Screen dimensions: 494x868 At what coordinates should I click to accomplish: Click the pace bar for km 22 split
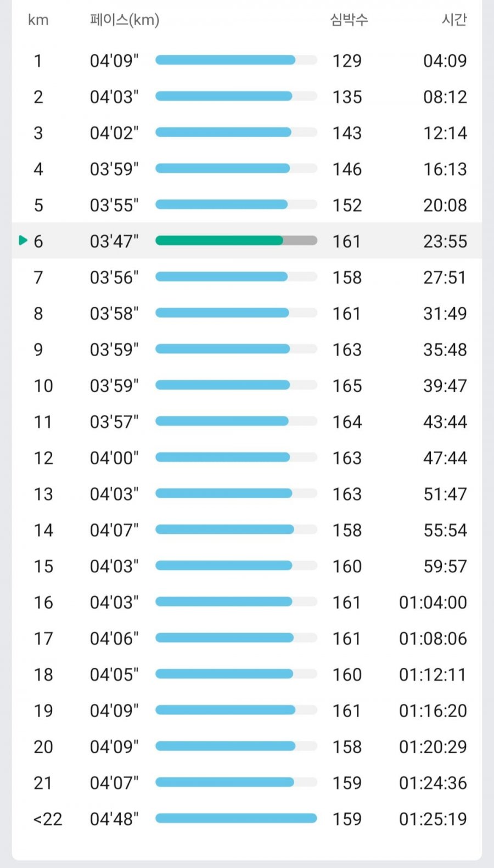(x=236, y=819)
